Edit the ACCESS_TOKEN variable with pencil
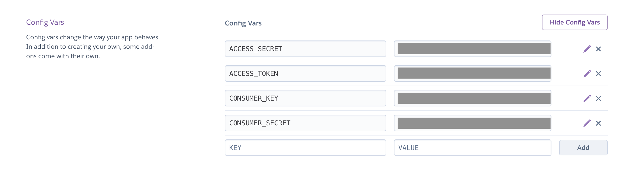Image resolution: width=644 pixels, height=192 pixels. [587, 74]
